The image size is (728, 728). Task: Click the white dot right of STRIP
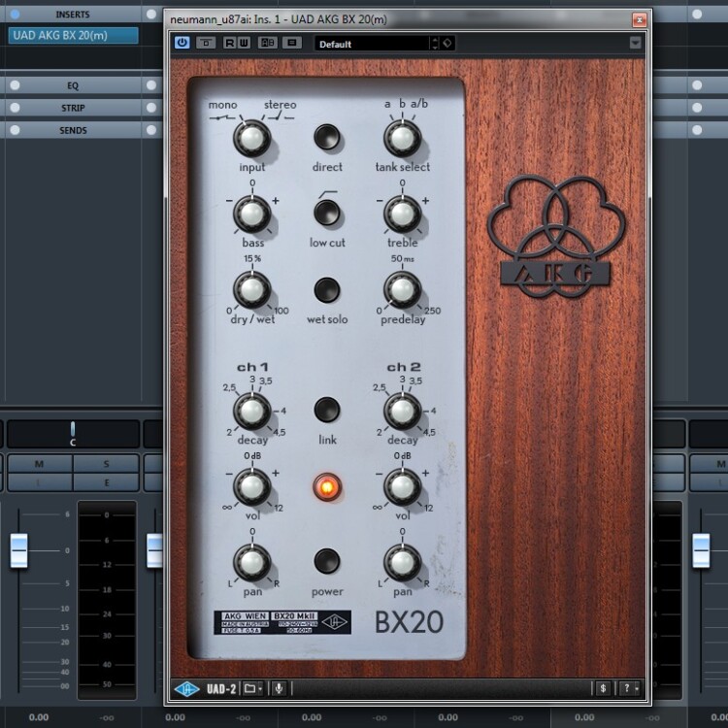click(151, 108)
